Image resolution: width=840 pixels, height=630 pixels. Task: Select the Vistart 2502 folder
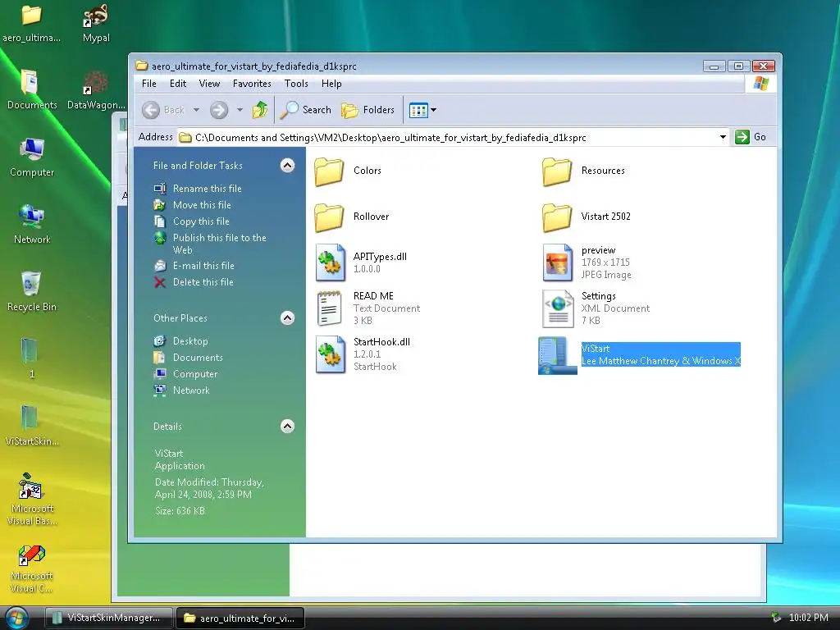586,217
